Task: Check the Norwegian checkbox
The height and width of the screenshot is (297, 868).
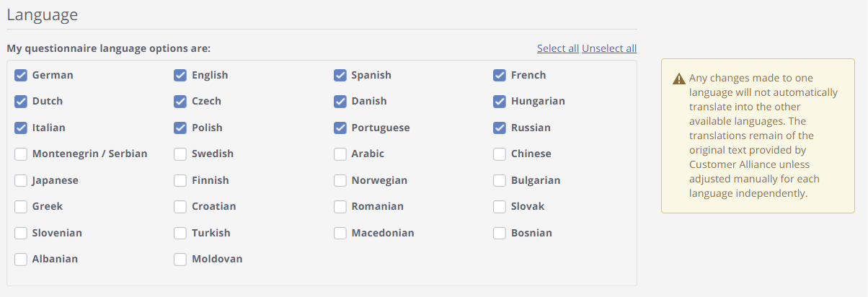Action: point(340,180)
